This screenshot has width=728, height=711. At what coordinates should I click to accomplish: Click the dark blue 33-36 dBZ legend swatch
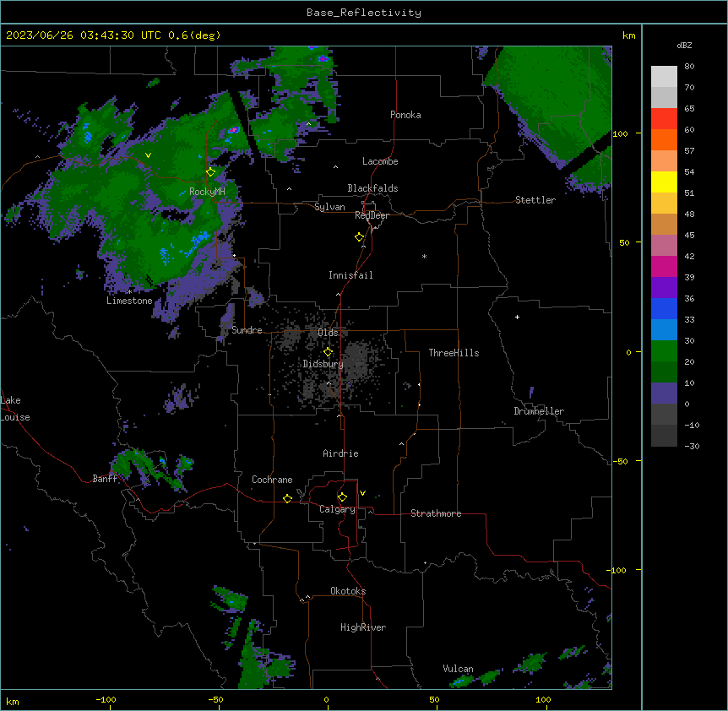pyautogui.click(x=664, y=308)
